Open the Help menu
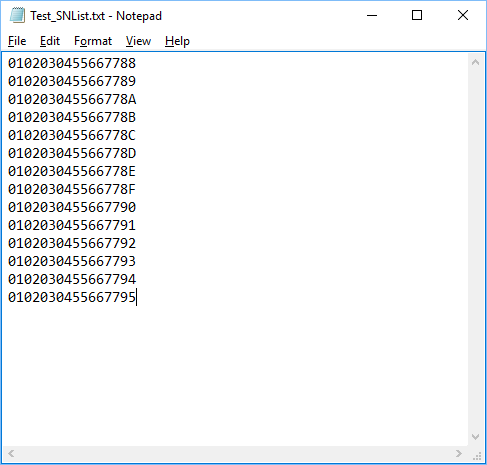The image size is (487, 465). 177,41
